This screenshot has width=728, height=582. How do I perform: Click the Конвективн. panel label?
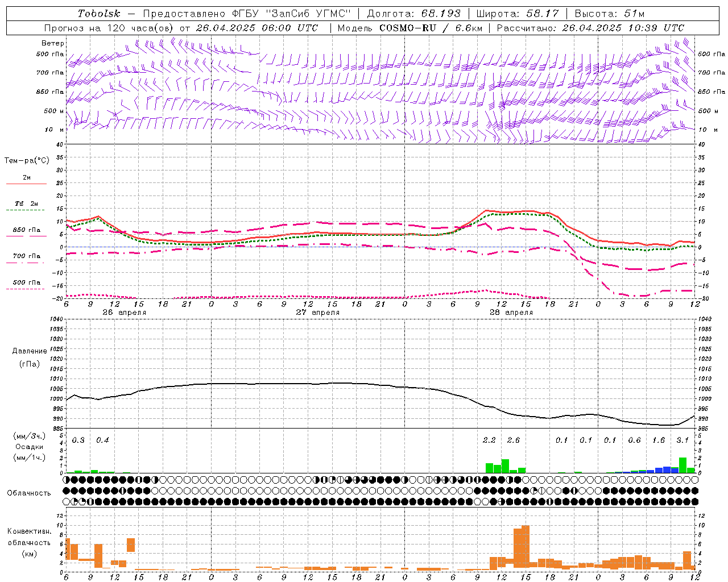29,531
